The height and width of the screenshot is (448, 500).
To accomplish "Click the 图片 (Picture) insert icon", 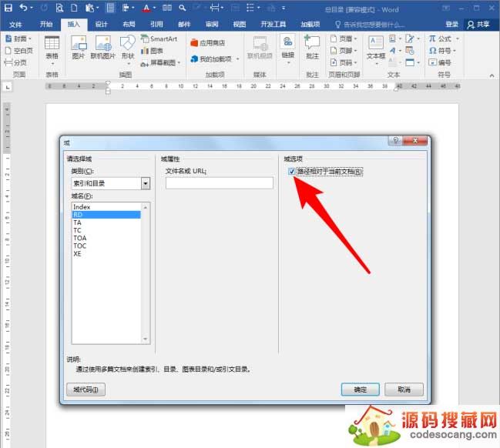I will [x=78, y=46].
